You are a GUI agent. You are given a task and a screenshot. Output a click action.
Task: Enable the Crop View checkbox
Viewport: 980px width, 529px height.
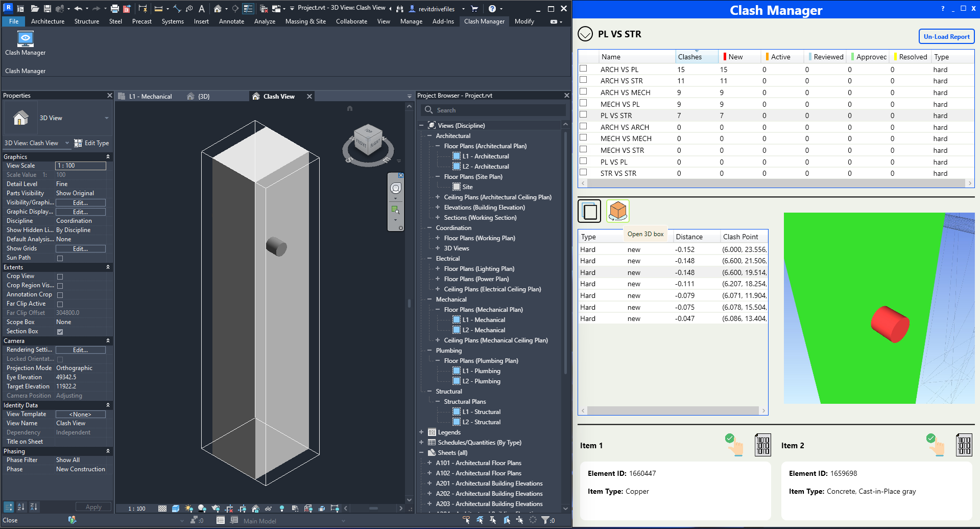pos(60,277)
